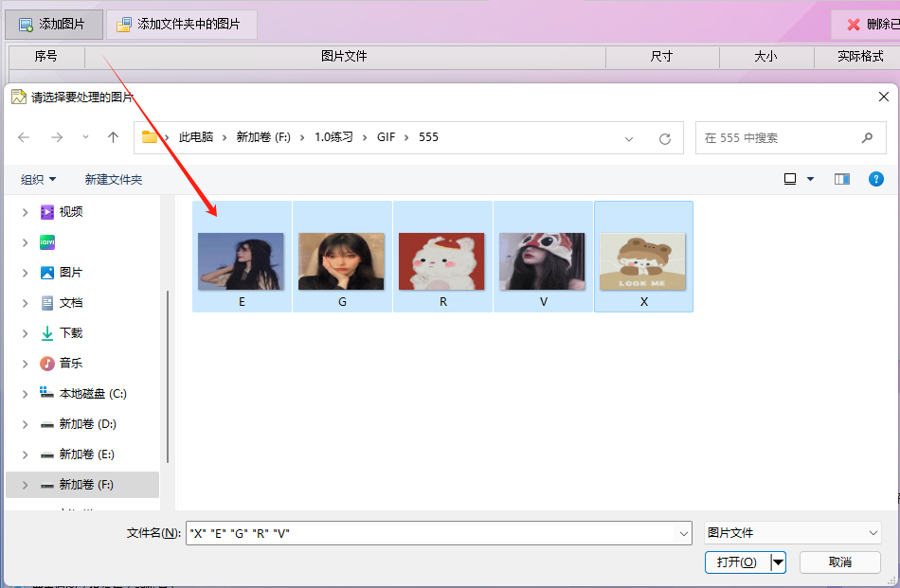The width and height of the screenshot is (900, 588).
Task: Select the X bear thumbnail
Action: click(643, 261)
